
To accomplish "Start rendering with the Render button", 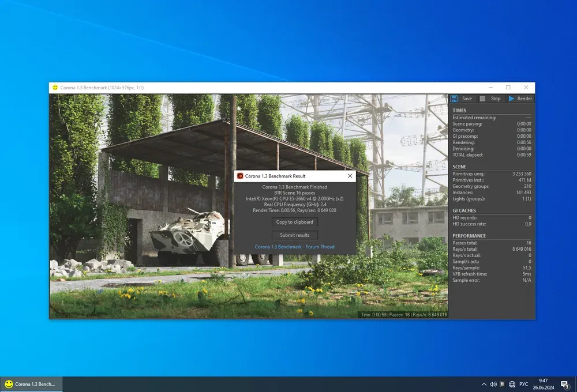I will (520, 99).
